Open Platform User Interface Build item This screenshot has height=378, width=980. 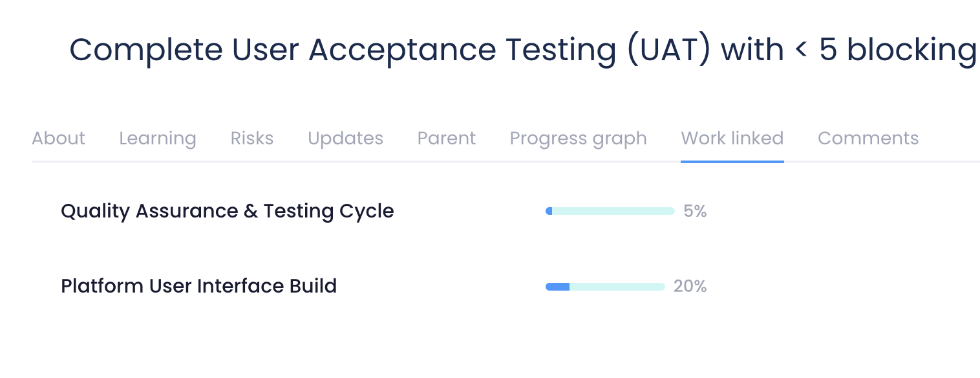tap(198, 286)
